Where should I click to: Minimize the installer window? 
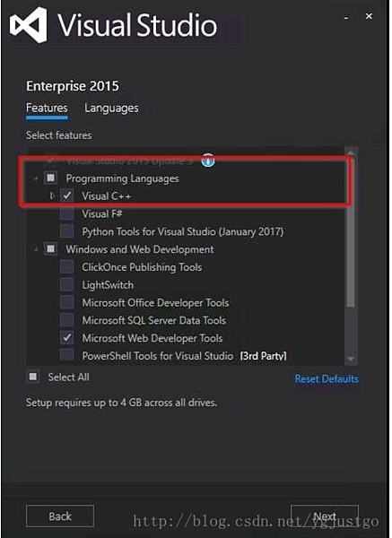[x=346, y=17]
